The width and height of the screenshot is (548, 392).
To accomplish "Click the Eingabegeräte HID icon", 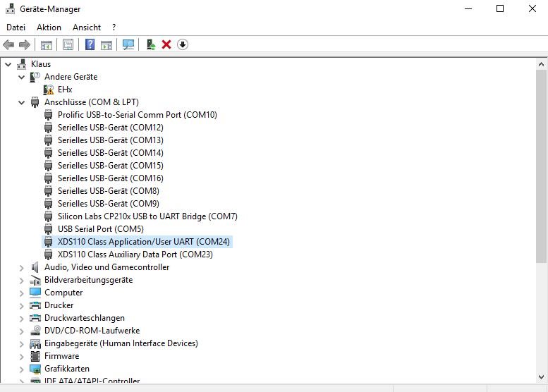I will [x=35, y=343].
